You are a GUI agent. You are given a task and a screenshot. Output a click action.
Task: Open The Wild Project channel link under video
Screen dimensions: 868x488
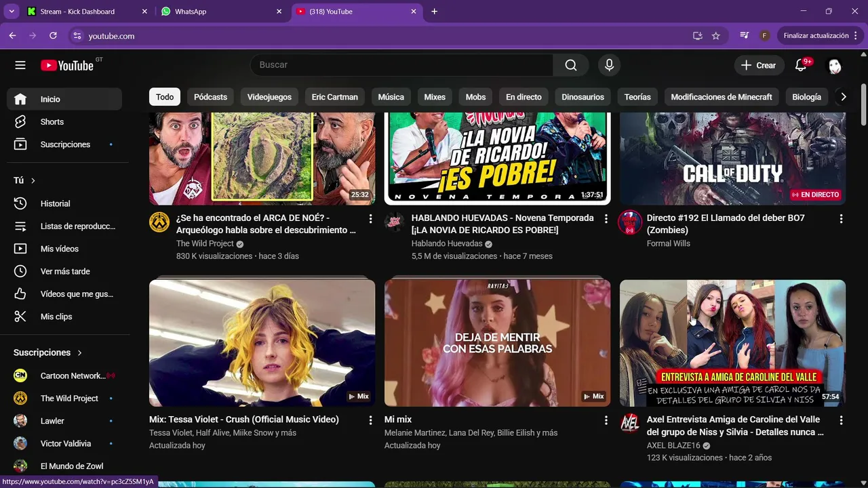click(205, 243)
